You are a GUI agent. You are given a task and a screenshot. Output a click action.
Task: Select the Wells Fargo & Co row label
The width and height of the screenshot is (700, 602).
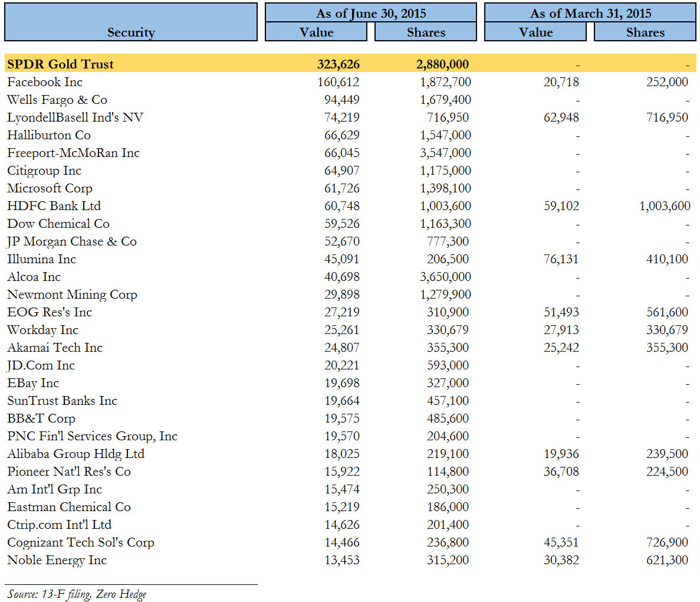pyautogui.click(x=57, y=100)
